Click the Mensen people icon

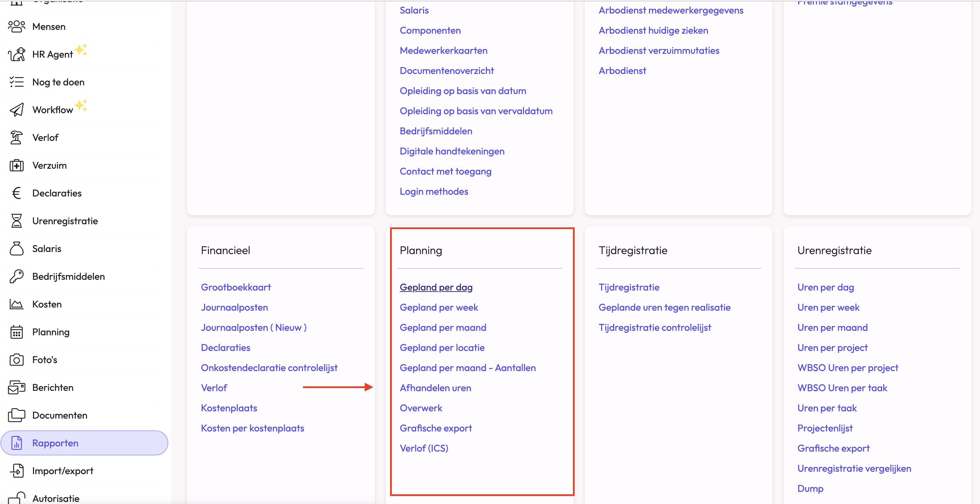tap(16, 27)
